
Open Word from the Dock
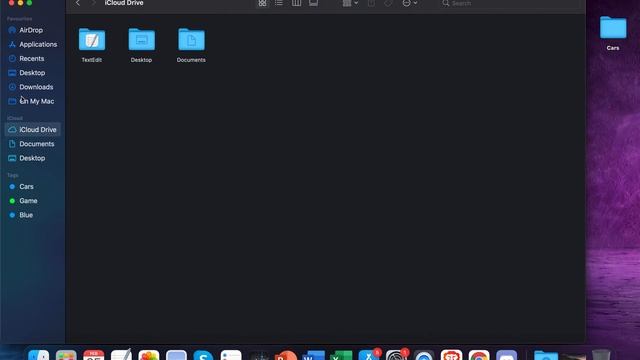point(313,355)
